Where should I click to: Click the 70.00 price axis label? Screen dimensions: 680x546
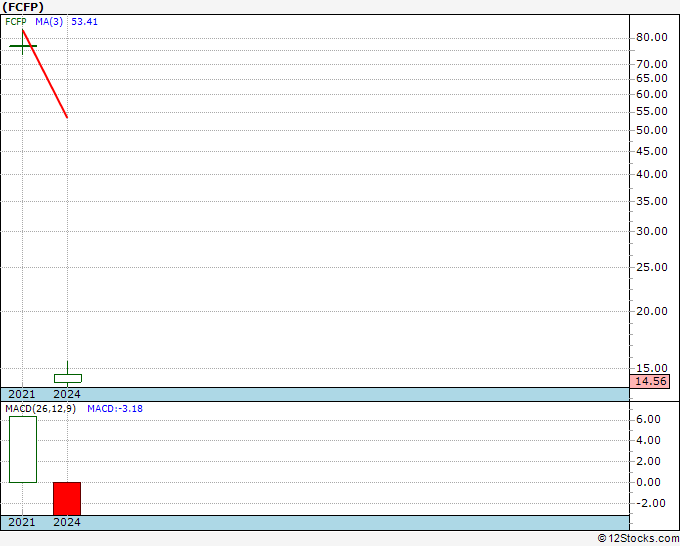652,65
